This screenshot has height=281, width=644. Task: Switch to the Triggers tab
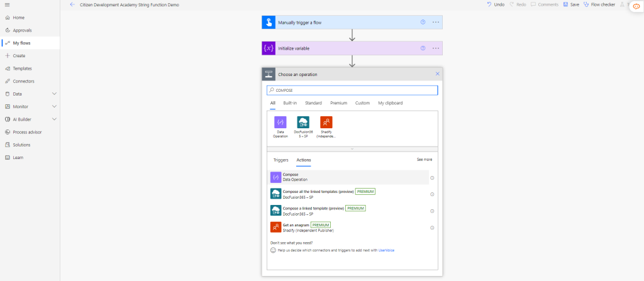[x=281, y=160]
